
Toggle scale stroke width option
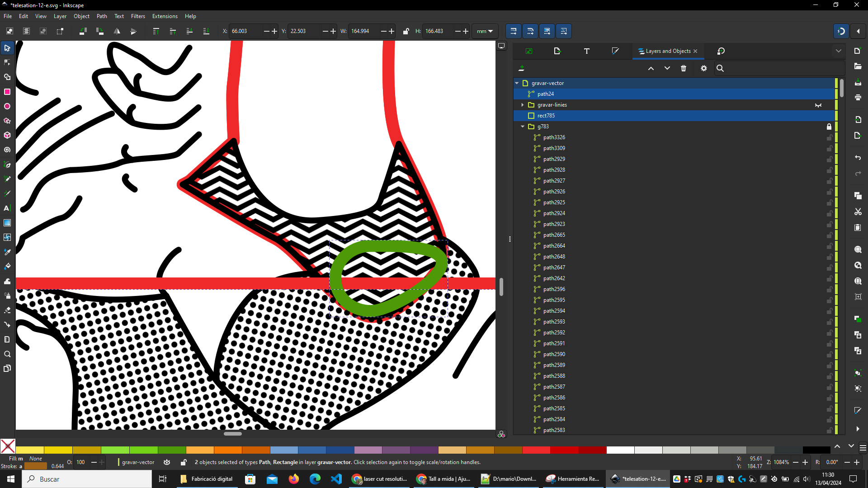[514, 31]
